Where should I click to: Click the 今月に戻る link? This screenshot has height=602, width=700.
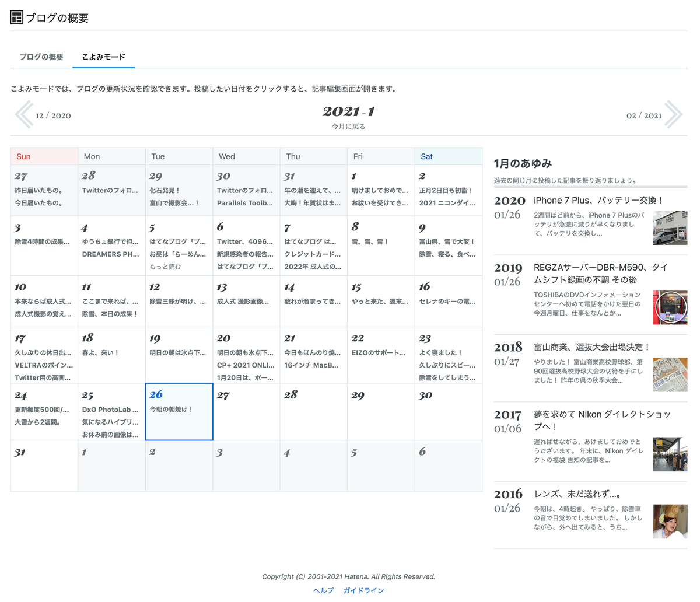coord(349,127)
